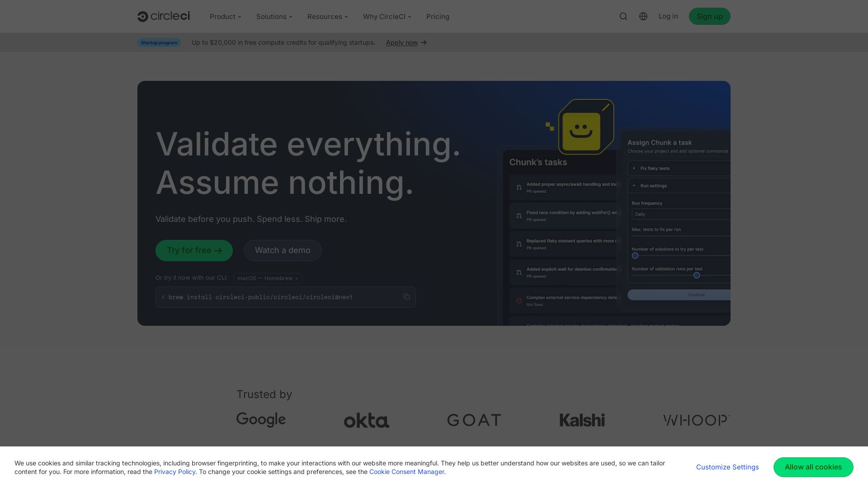Viewport: 868px width, 488px height.
Task: Open the Cookie Consent Manager link
Action: tap(406, 472)
